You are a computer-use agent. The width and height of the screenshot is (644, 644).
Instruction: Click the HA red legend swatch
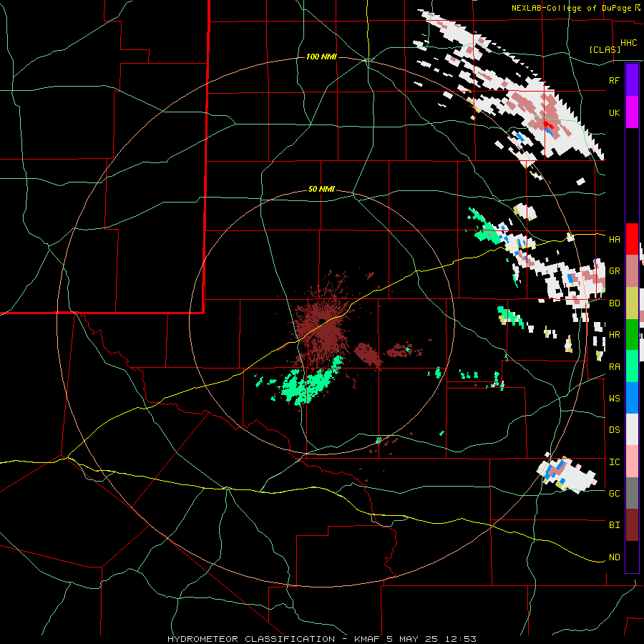pos(632,239)
